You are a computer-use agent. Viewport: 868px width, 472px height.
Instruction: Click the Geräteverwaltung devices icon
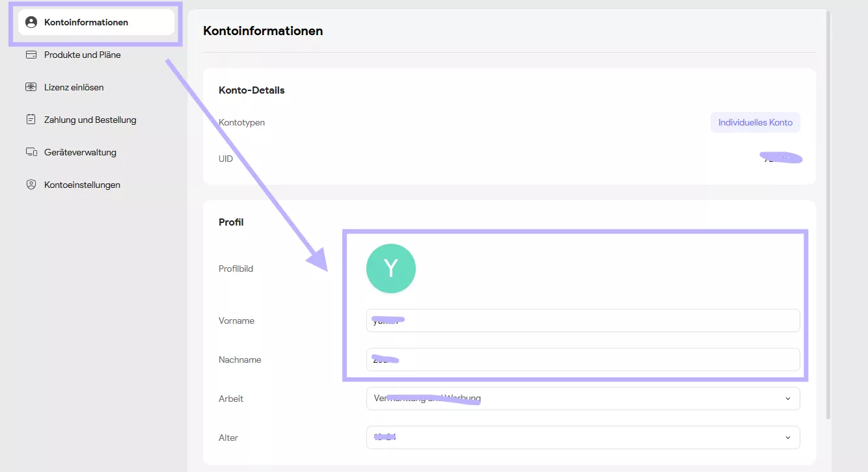pos(31,152)
